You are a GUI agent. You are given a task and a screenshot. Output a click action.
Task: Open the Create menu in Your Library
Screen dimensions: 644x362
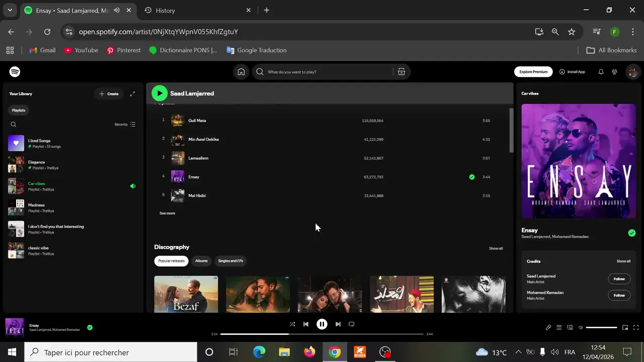click(109, 94)
